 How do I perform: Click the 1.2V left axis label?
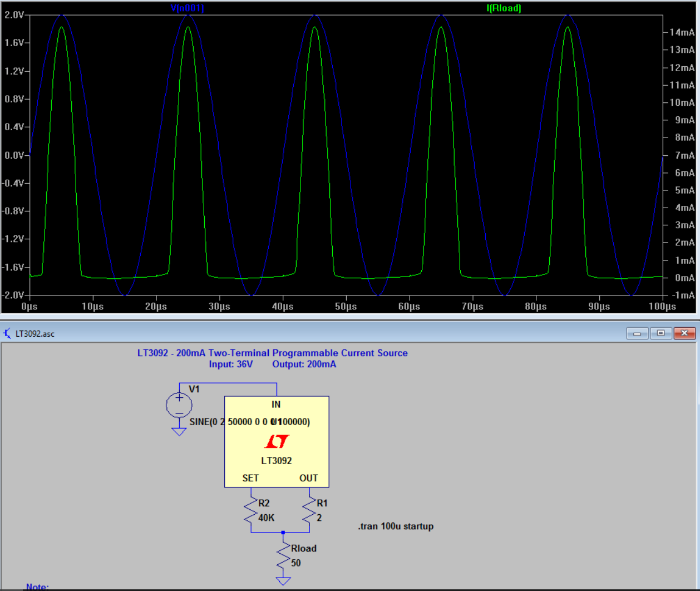[14, 71]
